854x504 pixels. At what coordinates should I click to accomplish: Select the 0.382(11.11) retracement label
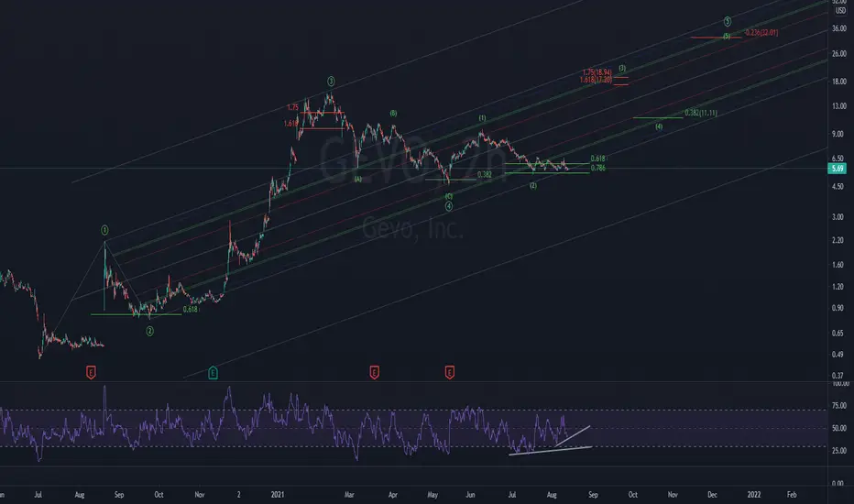701,113
